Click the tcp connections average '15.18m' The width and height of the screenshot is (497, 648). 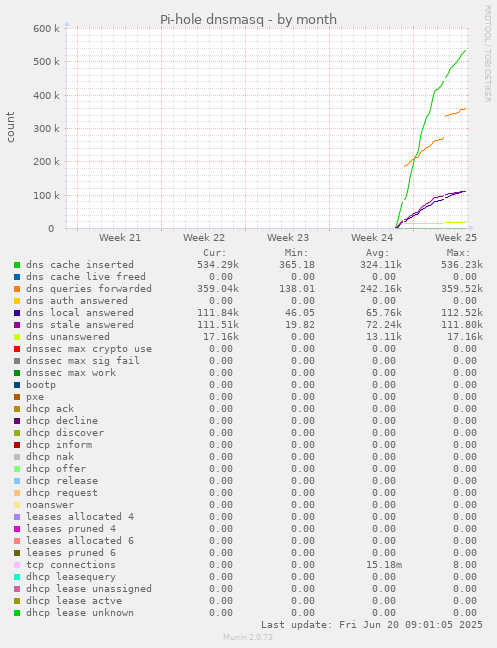[383, 565]
